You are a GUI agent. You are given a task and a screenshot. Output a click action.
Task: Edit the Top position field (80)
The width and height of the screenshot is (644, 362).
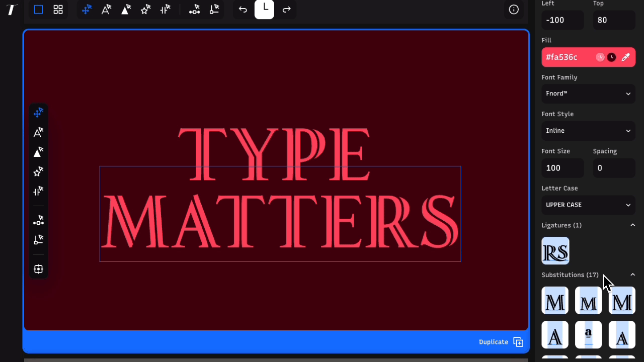(614, 20)
